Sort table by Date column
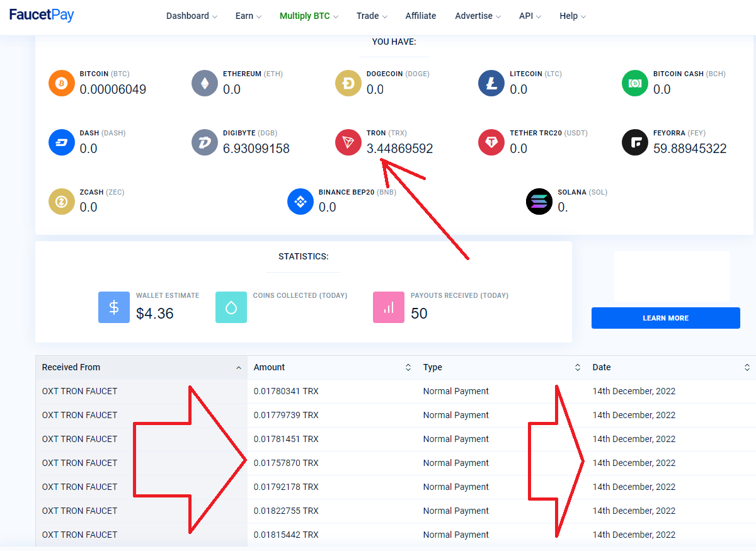This screenshot has height=551, width=756. coord(671,367)
